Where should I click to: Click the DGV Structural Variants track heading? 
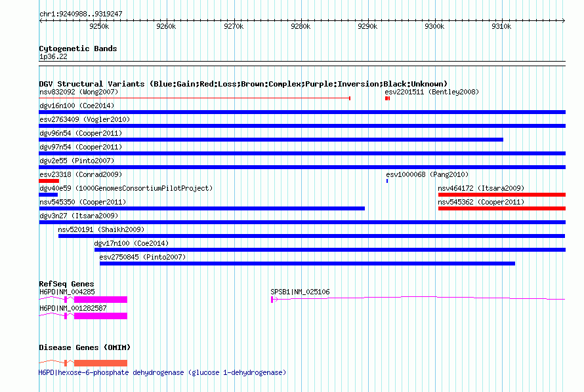(x=243, y=84)
